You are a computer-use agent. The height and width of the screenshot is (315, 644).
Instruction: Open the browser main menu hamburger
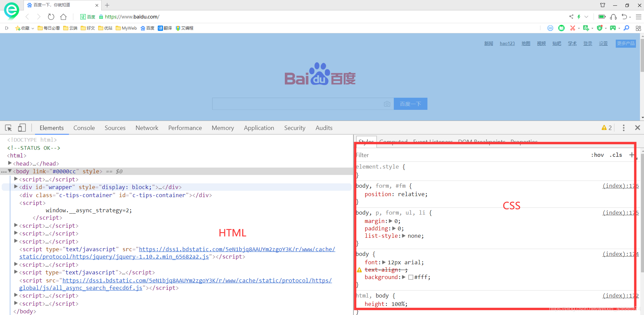click(x=639, y=17)
